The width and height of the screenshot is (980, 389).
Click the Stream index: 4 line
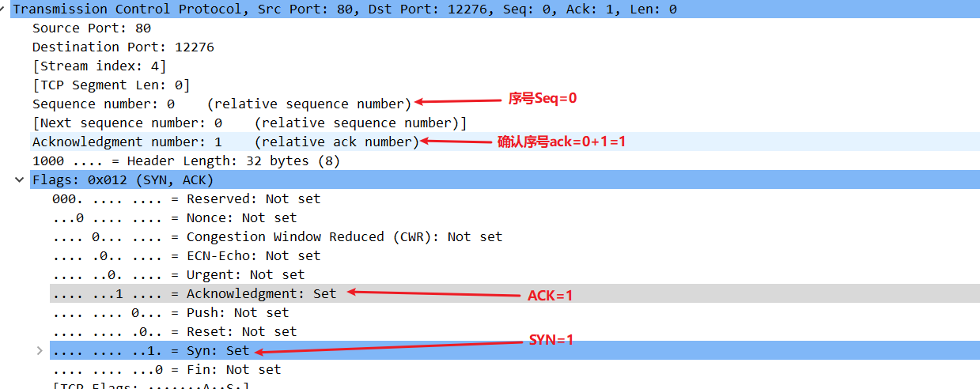coord(100,66)
